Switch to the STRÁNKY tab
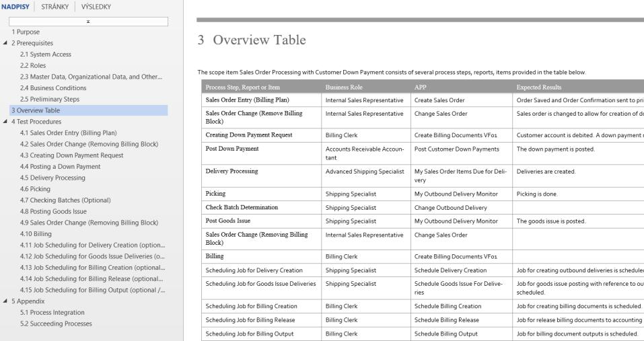The height and width of the screenshot is (341, 644). point(55,7)
